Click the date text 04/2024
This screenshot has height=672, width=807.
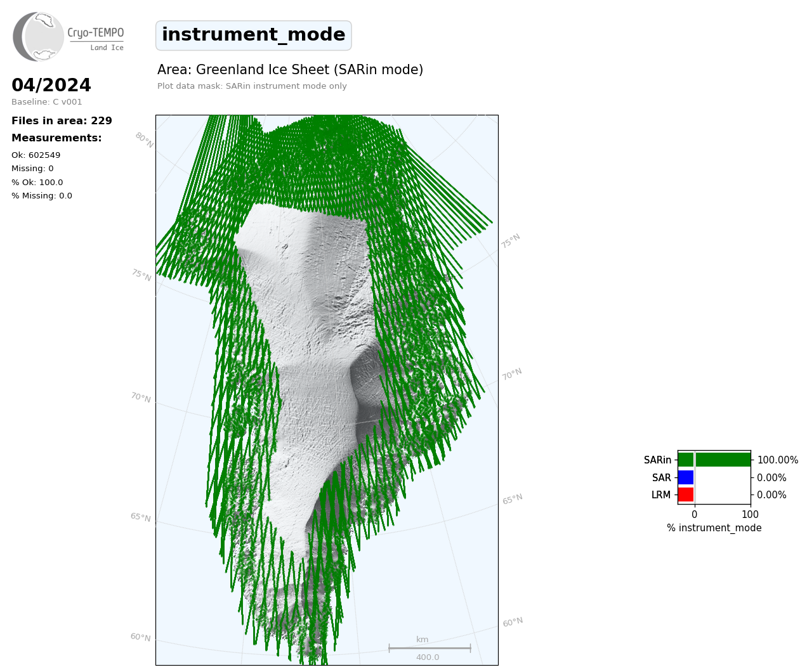point(51,86)
